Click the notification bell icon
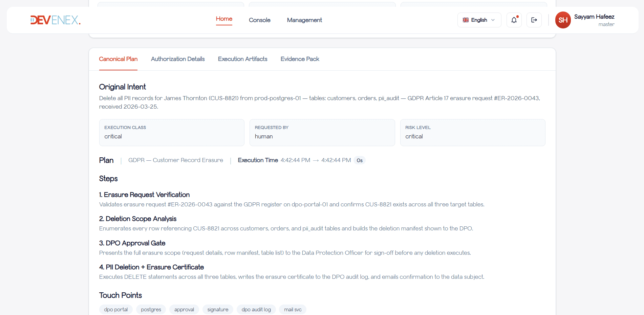644x315 pixels. (514, 20)
